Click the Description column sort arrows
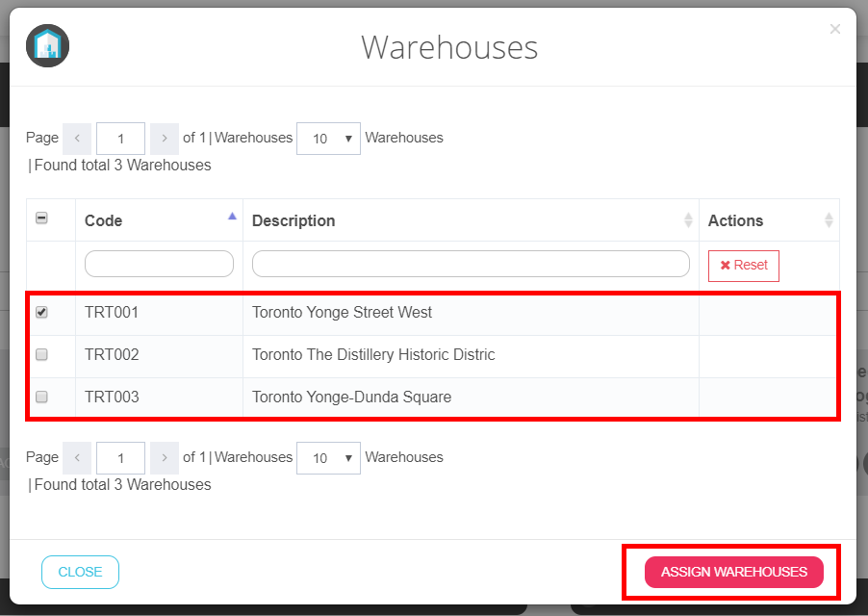Viewport: 868px width, 616px height. pyautogui.click(x=688, y=220)
